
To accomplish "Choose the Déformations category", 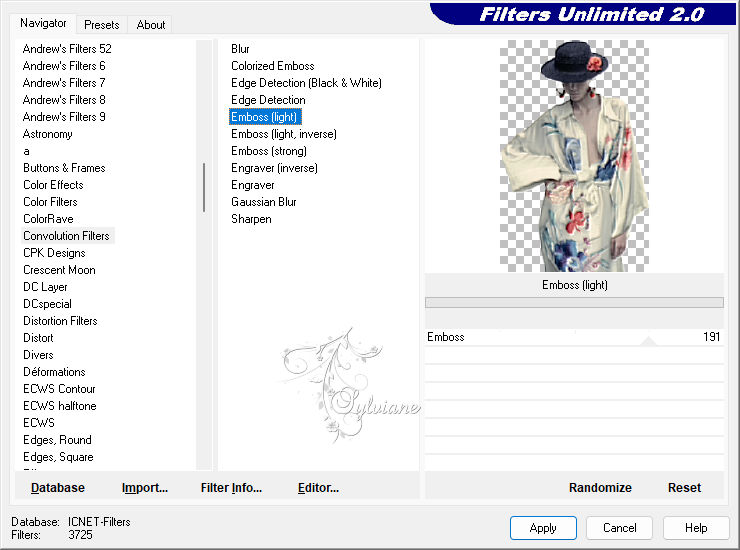I will coord(54,372).
